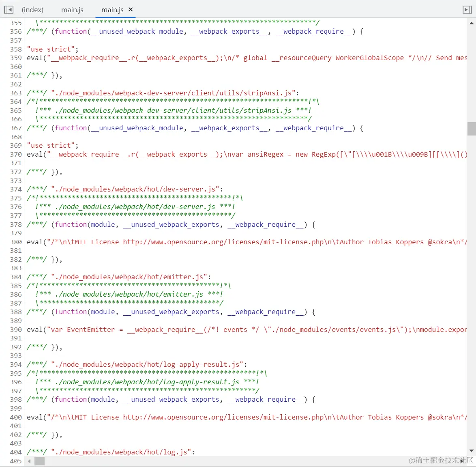Click the emitter.js module path string on line 384

[129, 277]
